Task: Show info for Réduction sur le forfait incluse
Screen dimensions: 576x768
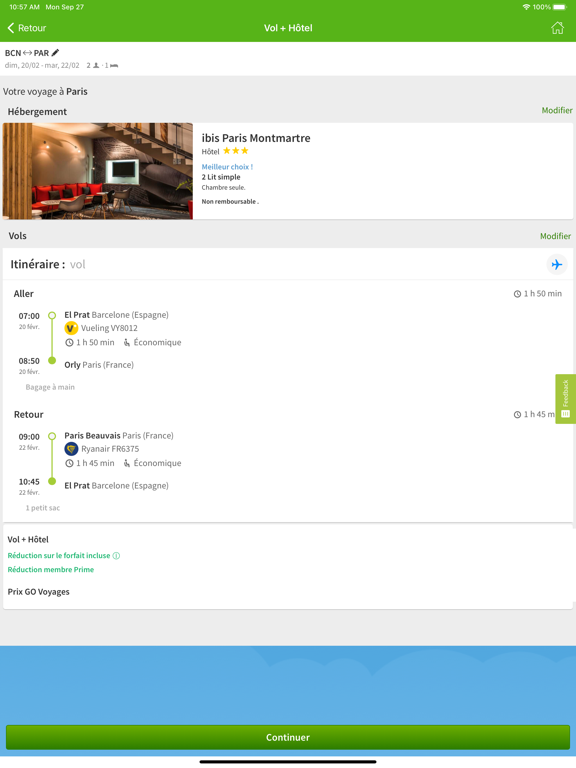Action: [x=117, y=555]
